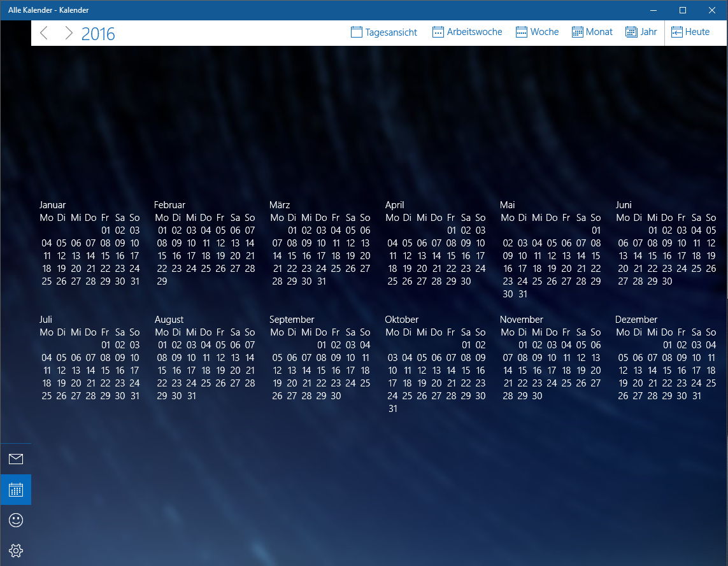The height and width of the screenshot is (566, 728).
Task: Select 31 in März
Action: pyautogui.click(x=321, y=281)
